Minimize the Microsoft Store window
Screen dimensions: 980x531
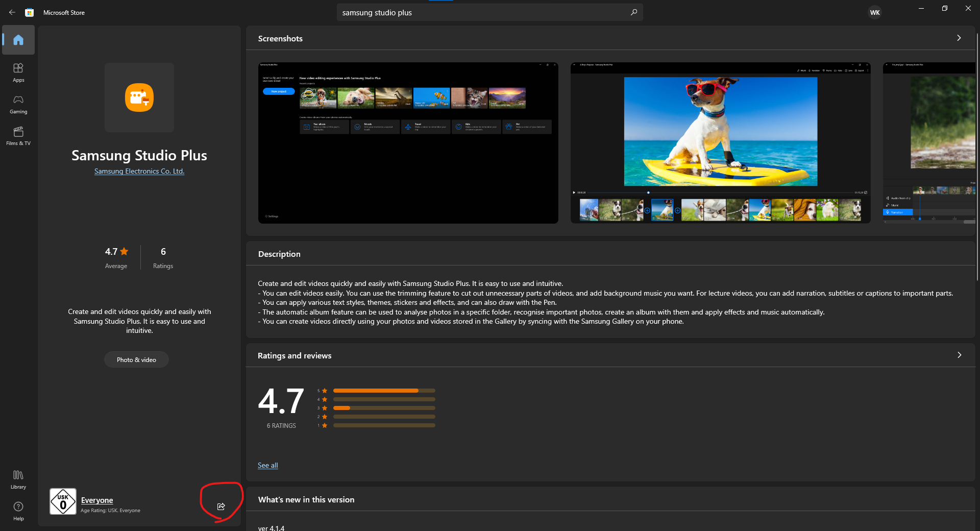921,8
